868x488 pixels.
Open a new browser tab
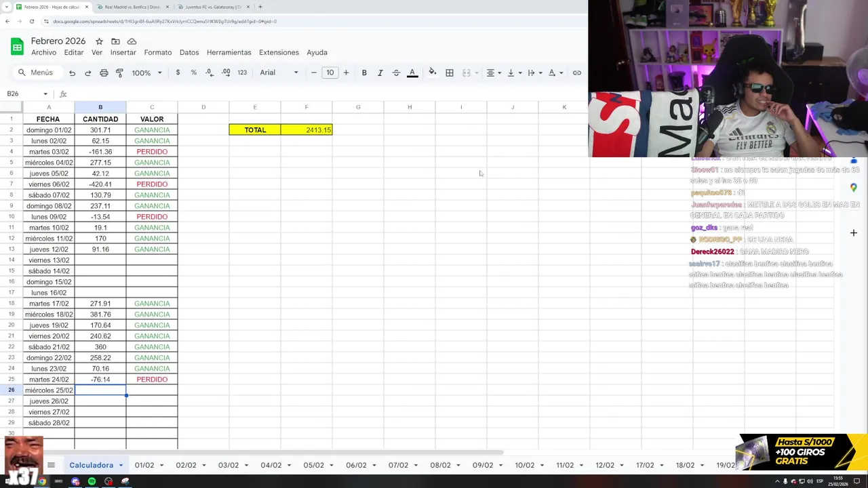pyautogui.click(x=260, y=7)
